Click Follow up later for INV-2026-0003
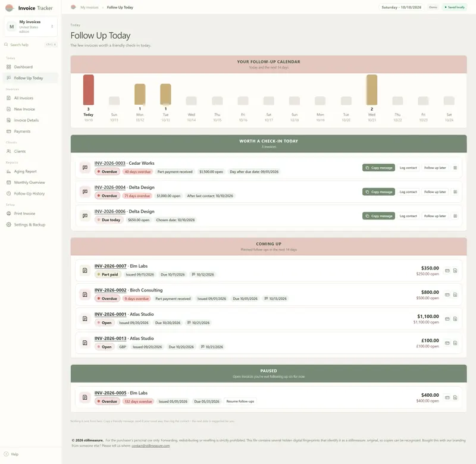 click(435, 168)
